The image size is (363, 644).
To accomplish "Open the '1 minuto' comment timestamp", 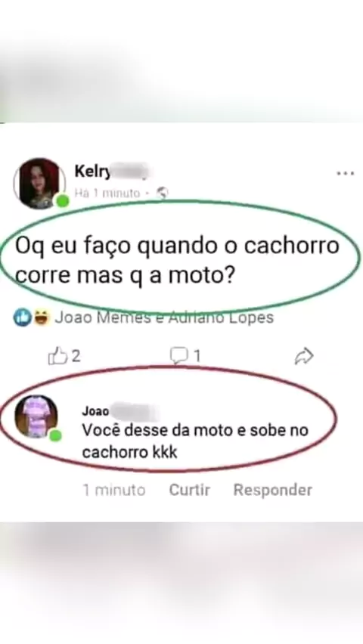I will pyautogui.click(x=114, y=490).
